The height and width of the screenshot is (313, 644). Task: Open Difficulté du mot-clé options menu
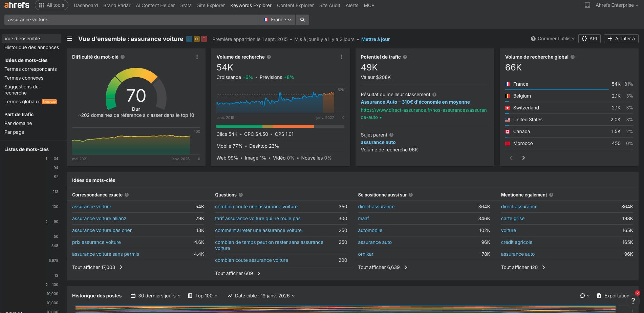[197, 57]
